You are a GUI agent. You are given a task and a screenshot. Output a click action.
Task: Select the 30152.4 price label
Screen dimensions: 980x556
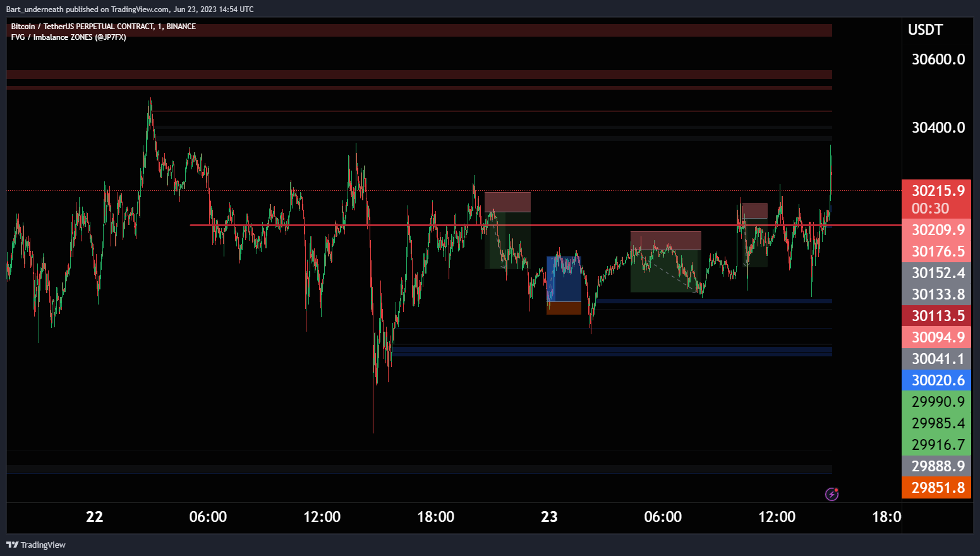(938, 273)
